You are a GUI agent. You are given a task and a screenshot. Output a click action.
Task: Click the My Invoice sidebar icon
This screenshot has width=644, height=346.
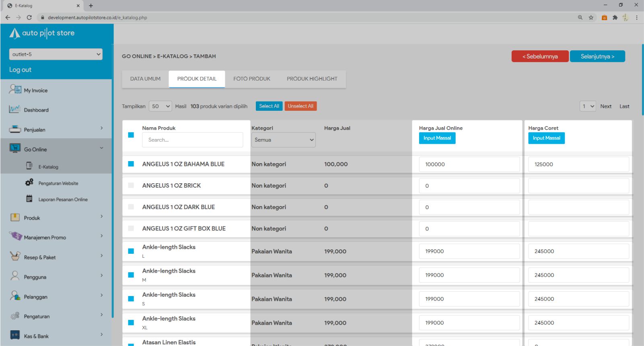15,89
